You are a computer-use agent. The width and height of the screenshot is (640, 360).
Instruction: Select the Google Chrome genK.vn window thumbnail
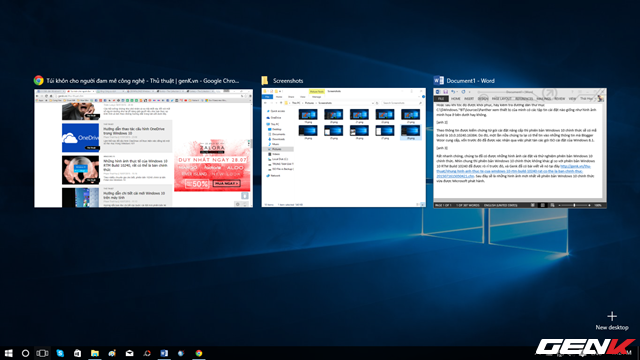point(144,148)
